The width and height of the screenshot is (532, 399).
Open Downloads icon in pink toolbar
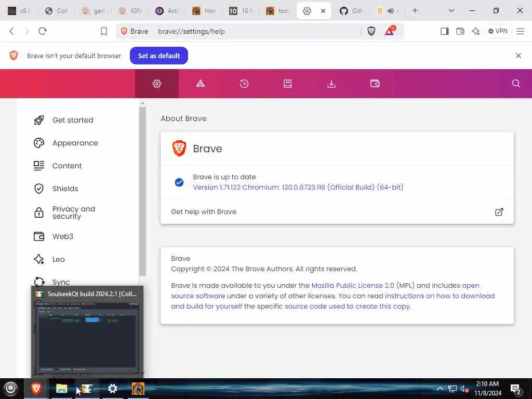pyautogui.click(x=331, y=84)
